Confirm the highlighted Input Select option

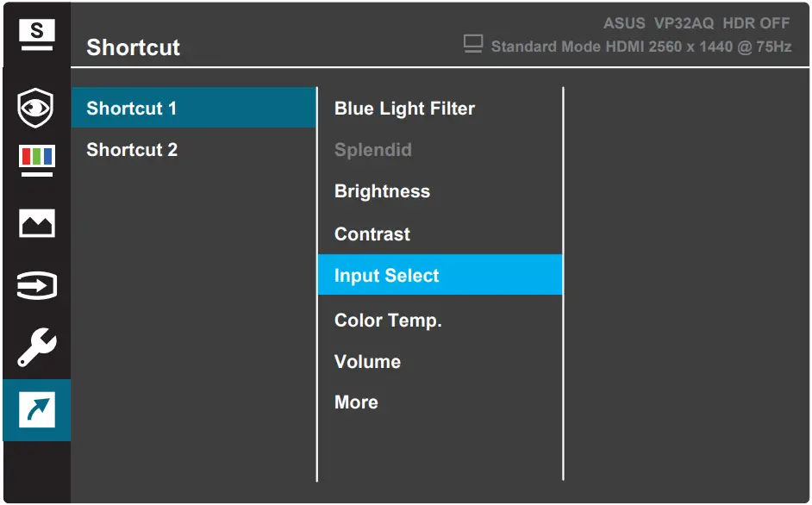click(x=386, y=275)
